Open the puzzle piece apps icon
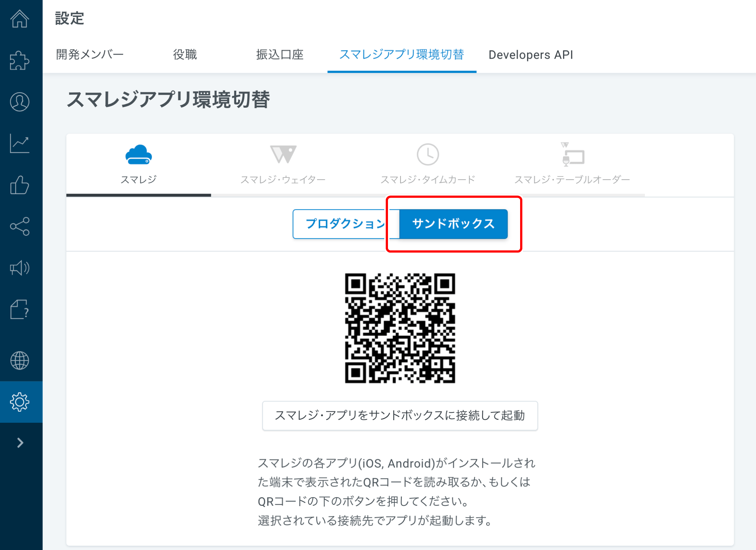 [x=20, y=60]
